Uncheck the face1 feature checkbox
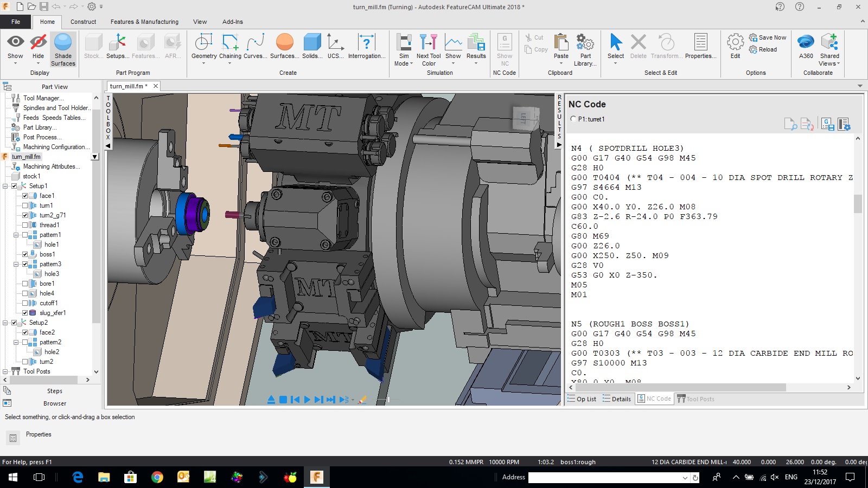This screenshot has width=868, height=488. (25, 196)
